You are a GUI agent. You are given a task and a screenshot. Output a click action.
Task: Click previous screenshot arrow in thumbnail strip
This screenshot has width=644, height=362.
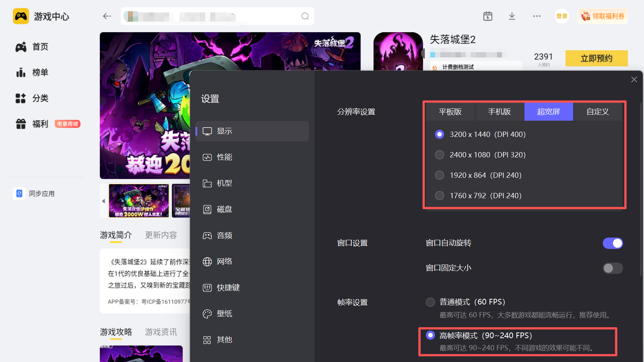pyautogui.click(x=103, y=201)
